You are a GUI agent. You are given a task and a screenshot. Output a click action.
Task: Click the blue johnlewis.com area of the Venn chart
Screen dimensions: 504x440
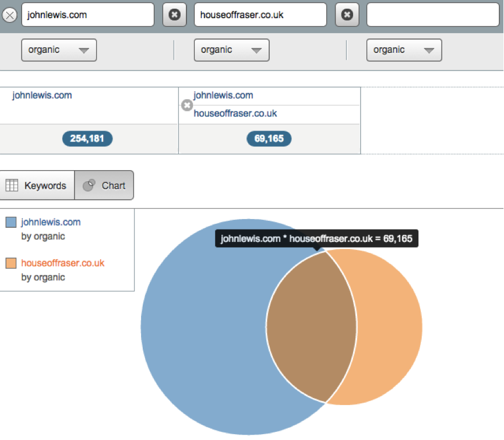203,328
